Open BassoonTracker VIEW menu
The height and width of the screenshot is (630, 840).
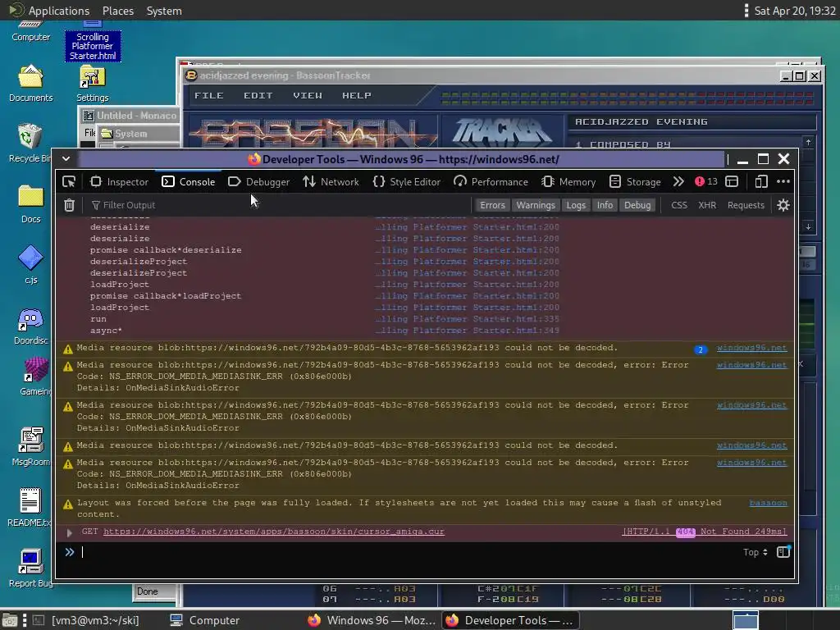tap(308, 95)
